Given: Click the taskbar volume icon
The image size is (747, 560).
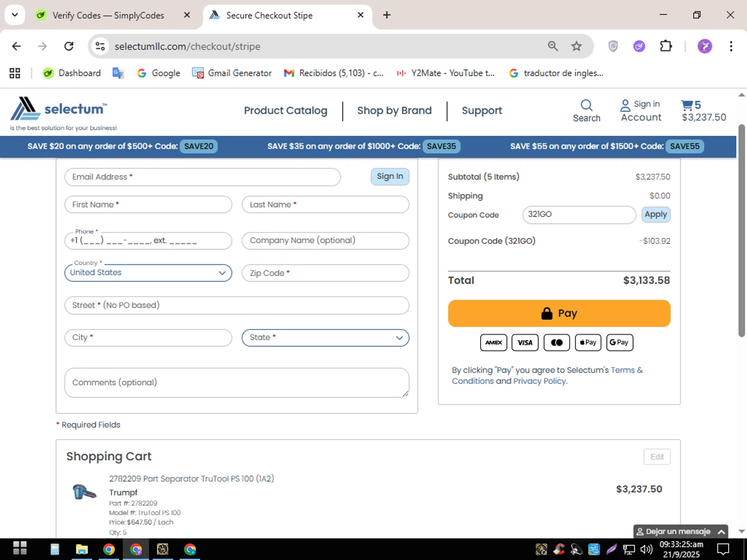Looking at the screenshot, I should 646,549.
